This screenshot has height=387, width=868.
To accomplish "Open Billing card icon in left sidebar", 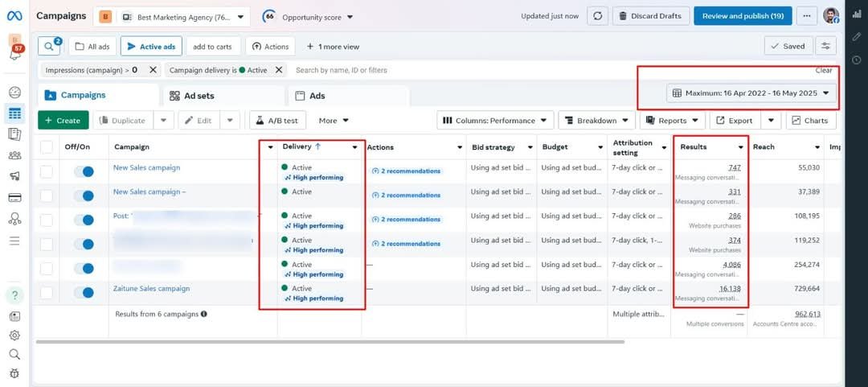I will pos(14,197).
